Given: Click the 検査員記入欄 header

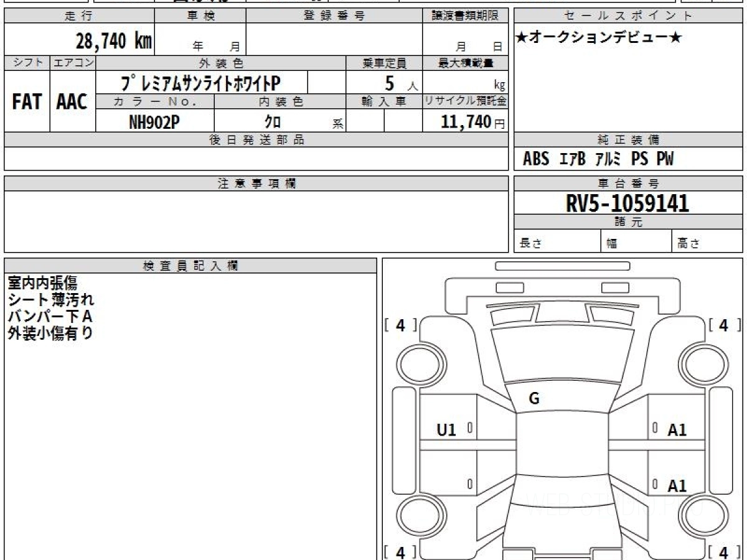Looking at the screenshot, I should tap(190, 266).
